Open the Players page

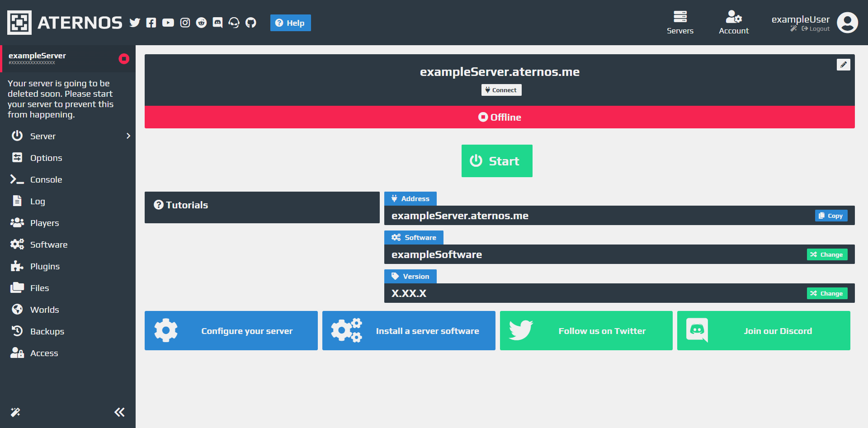[x=68, y=223]
